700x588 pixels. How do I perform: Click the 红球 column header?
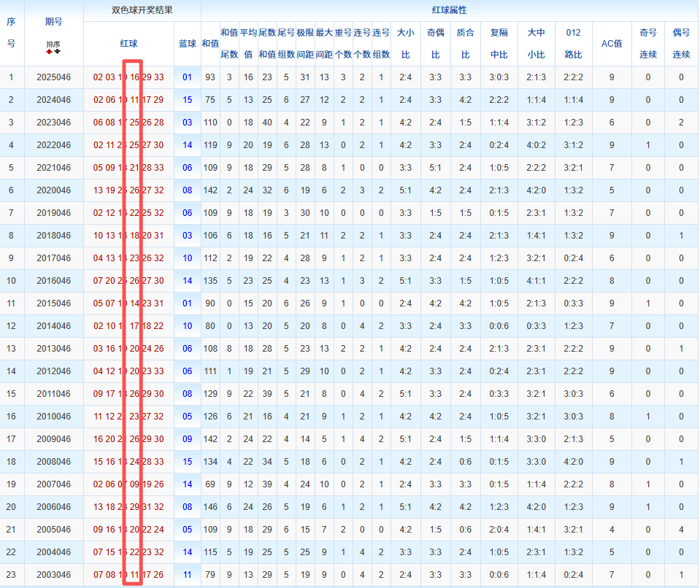128,43
